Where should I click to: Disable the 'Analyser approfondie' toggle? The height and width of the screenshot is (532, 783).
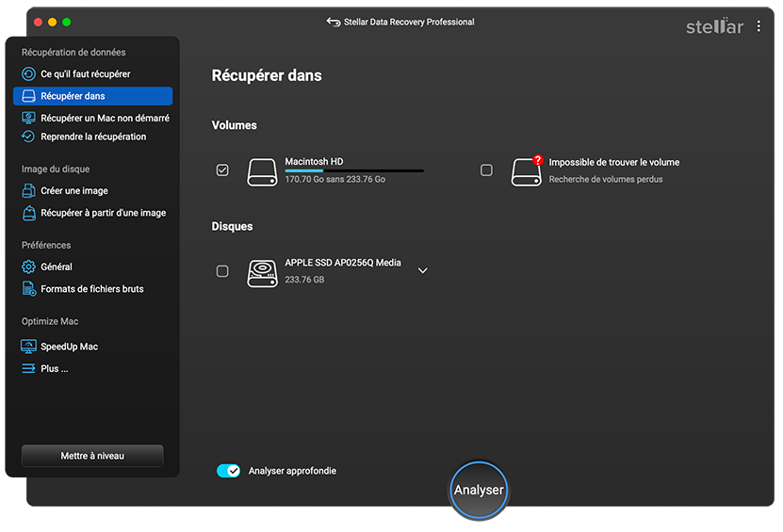[x=228, y=471]
